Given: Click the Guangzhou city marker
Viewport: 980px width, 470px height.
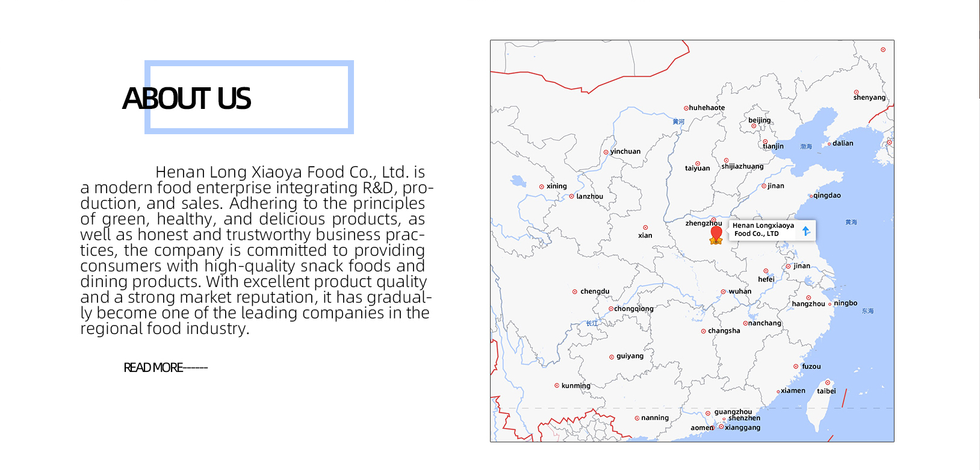Looking at the screenshot, I should (708, 413).
